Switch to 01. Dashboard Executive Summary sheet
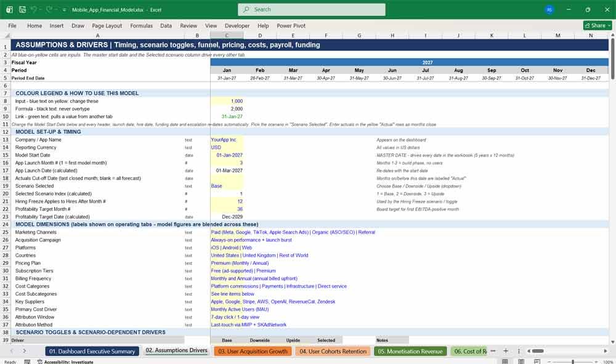Image resolution: width=616 pixels, height=364 pixels. [92, 351]
